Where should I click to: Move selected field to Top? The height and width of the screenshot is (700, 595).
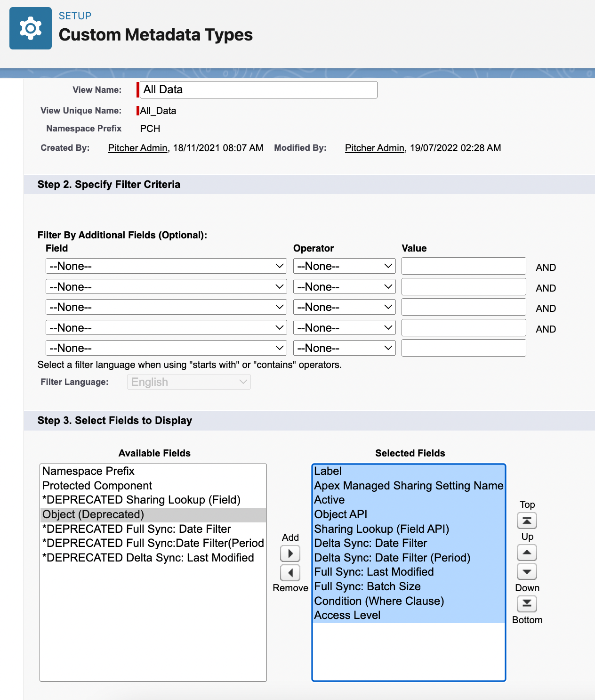coord(527,521)
